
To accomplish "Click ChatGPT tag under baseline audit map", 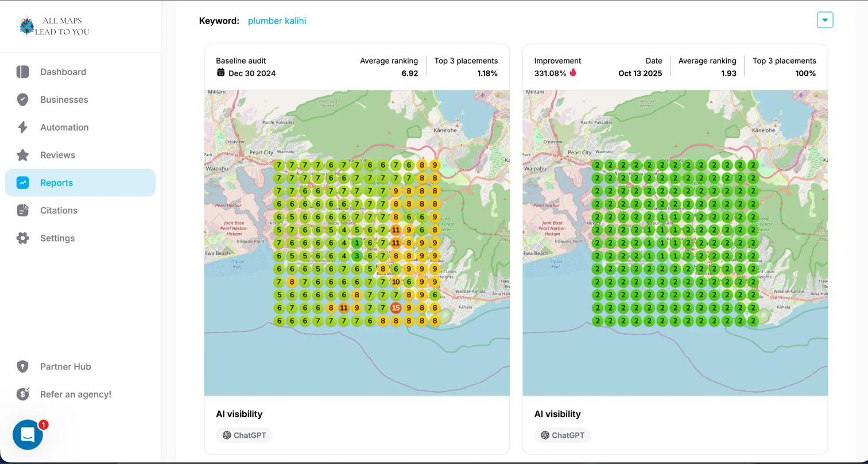I will [244, 436].
